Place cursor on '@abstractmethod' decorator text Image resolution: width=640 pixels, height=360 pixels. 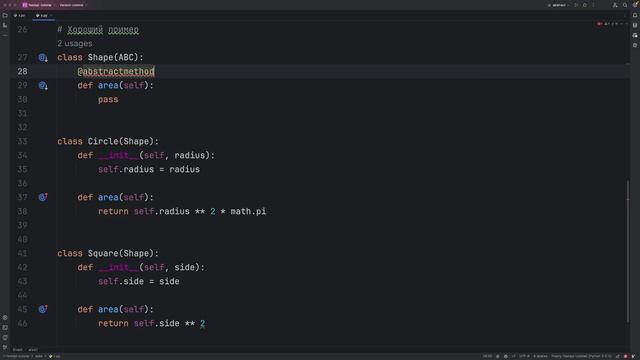(116, 71)
